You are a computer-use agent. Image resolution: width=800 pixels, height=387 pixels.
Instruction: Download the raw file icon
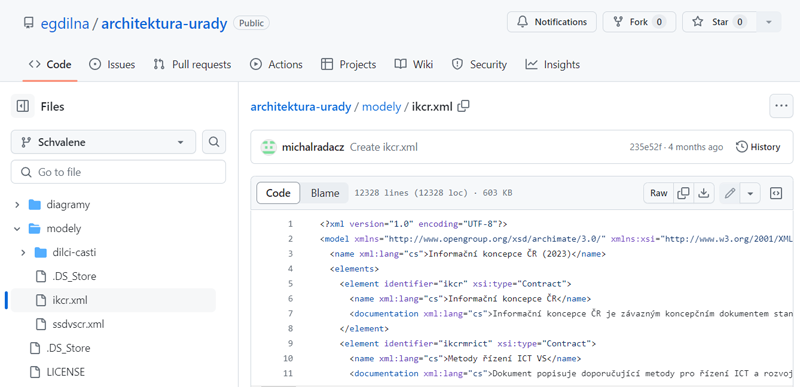point(704,193)
